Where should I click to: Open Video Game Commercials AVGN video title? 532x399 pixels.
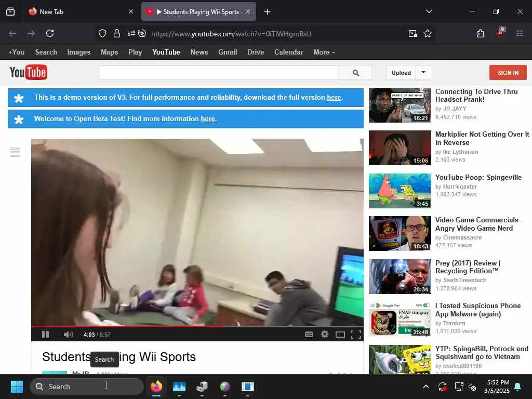478,224
